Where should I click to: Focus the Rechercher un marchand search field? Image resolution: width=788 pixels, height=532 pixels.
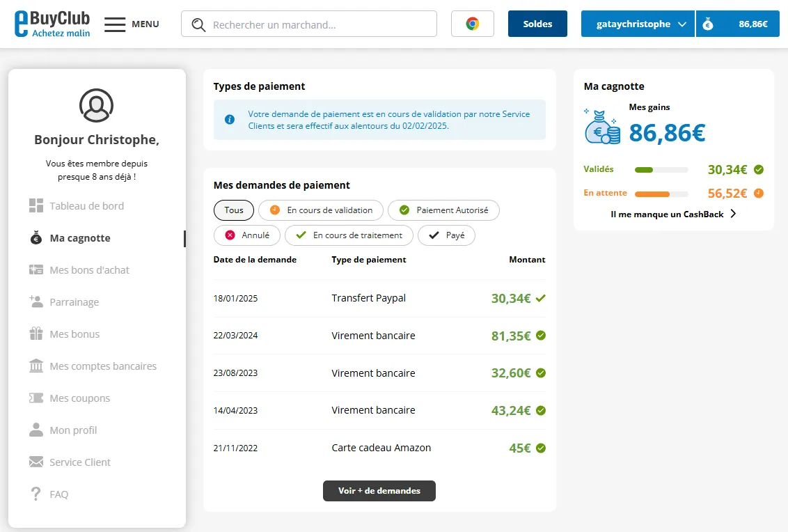[x=309, y=24]
